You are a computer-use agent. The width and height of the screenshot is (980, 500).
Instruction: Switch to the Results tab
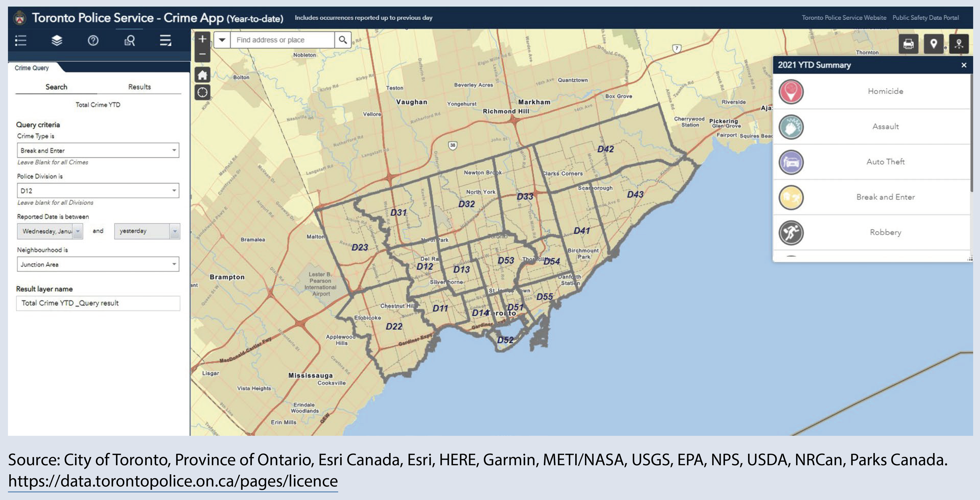click(139, 87)
